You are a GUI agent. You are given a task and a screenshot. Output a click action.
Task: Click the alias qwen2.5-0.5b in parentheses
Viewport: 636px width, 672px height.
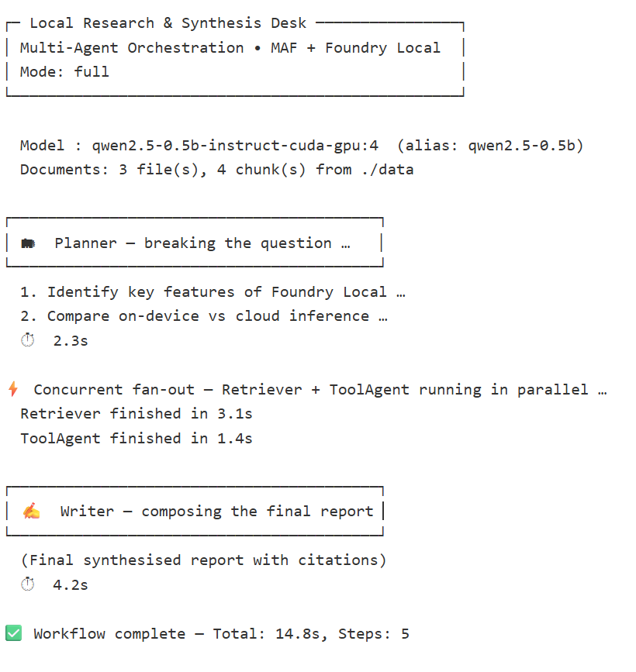(526, 145)
